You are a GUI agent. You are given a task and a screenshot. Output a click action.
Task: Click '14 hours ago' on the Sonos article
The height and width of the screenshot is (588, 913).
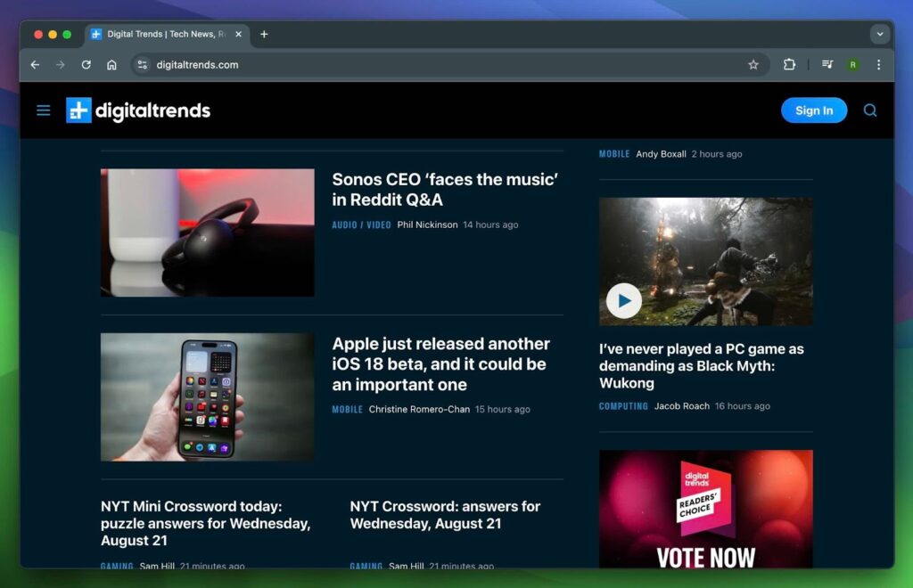pos(490,225)
